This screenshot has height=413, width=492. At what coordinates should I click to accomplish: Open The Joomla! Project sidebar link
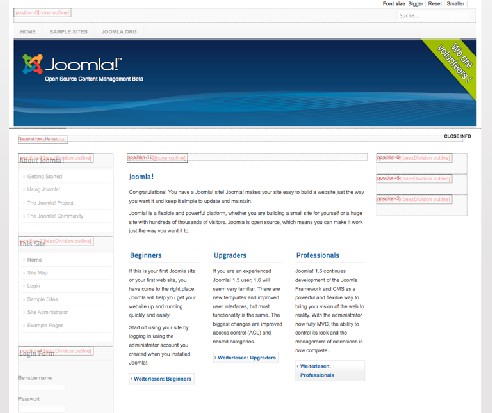click(50, 203)
